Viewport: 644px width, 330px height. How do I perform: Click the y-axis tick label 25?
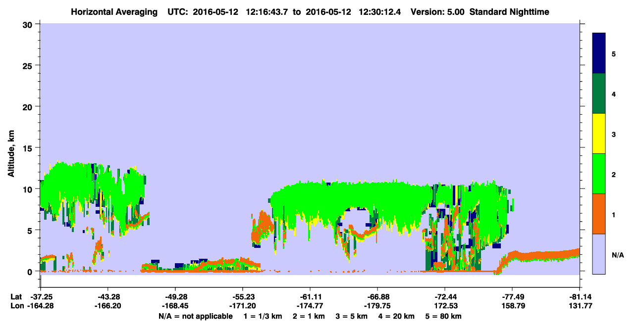pos(29,65)
